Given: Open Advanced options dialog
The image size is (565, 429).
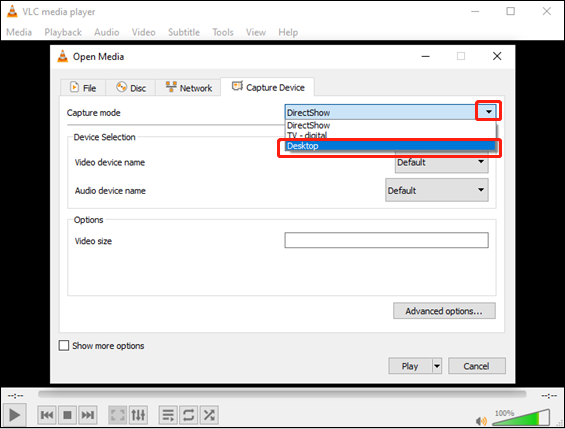Looking at the screenshot, I should (444, 311).
